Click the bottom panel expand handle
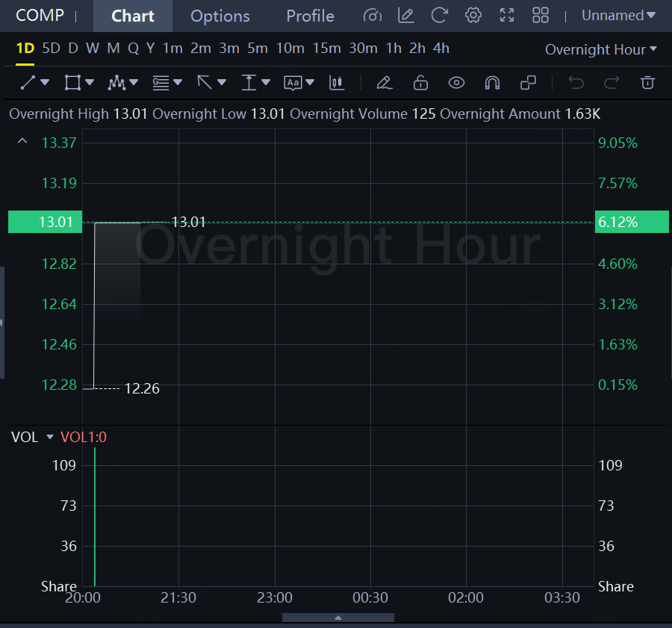Screen dimensions: 672x628 point(338,618)
